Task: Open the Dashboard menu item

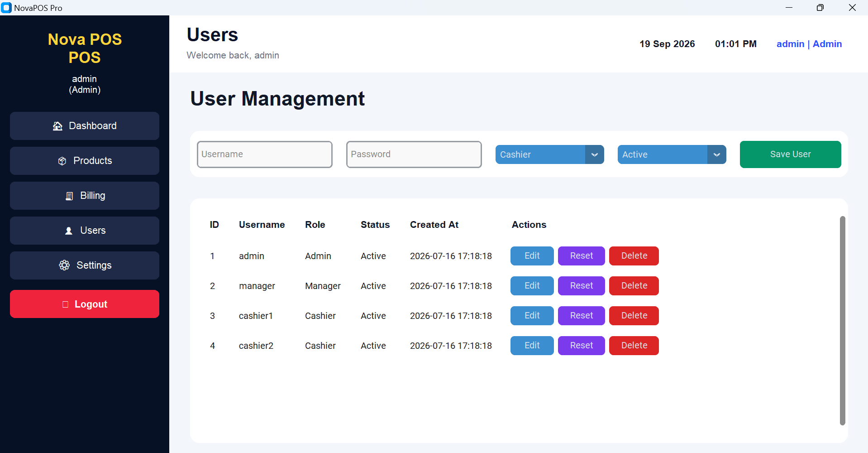Action: click(85, 126)
